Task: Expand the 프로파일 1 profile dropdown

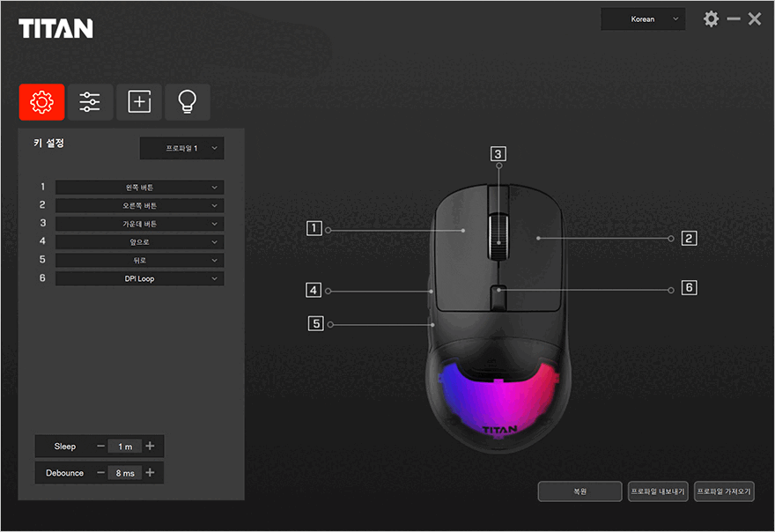Action: (182, 148)
